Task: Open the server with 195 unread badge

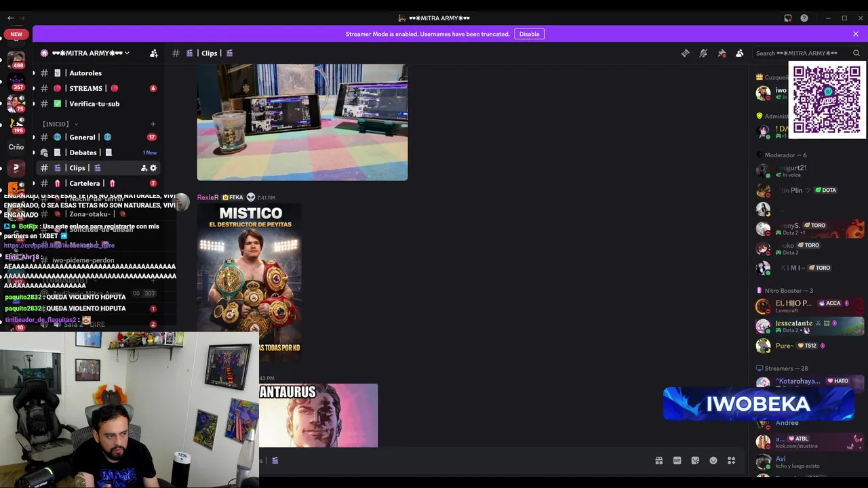Action: coord(16,125)
